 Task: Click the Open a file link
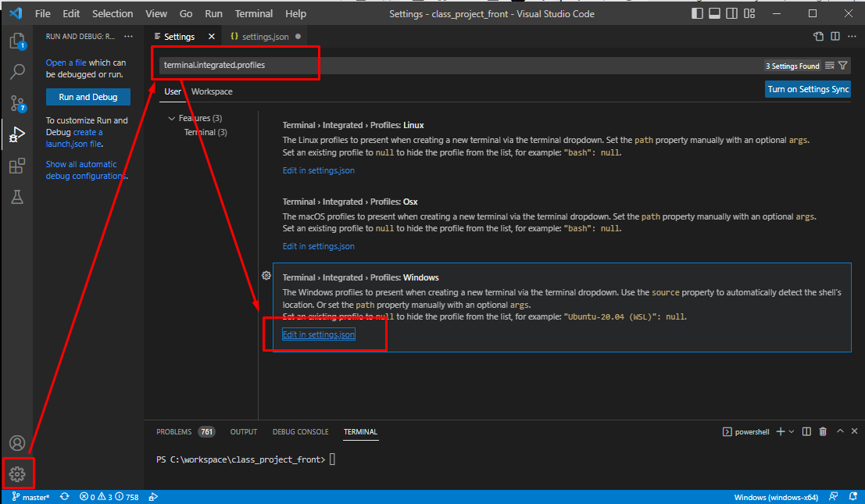[66, 63]
